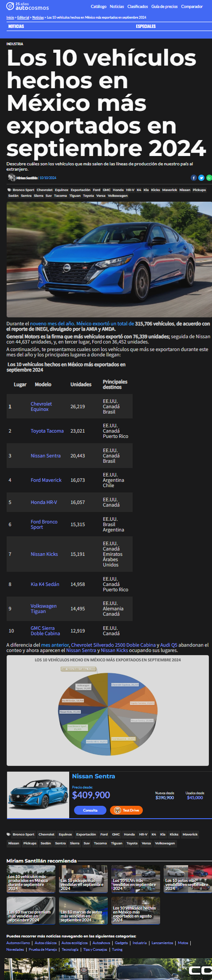212x980 pixels.
Task: Click the Maverick tag in bottom tags
Action: [190, 834]
